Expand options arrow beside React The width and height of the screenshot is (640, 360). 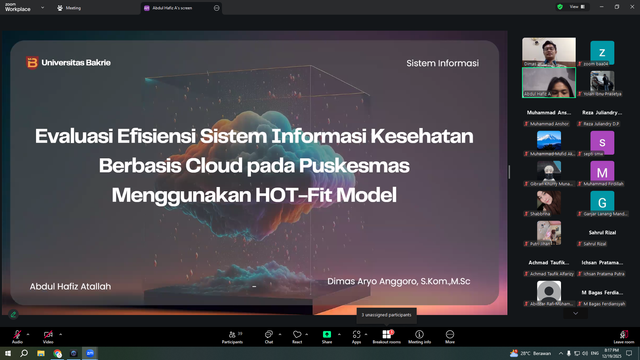click(307, 334)
